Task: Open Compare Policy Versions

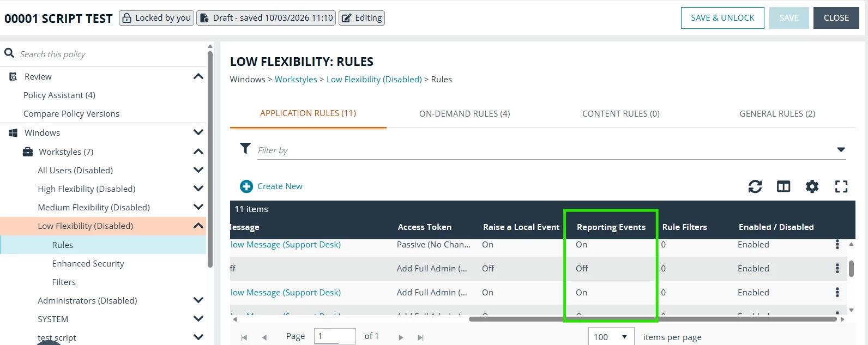Action: point(71,113)
